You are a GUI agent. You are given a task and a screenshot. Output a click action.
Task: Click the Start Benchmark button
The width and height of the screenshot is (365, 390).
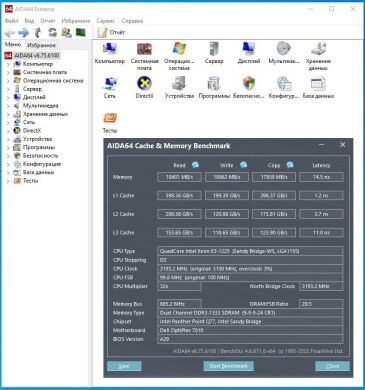point(228,366)
